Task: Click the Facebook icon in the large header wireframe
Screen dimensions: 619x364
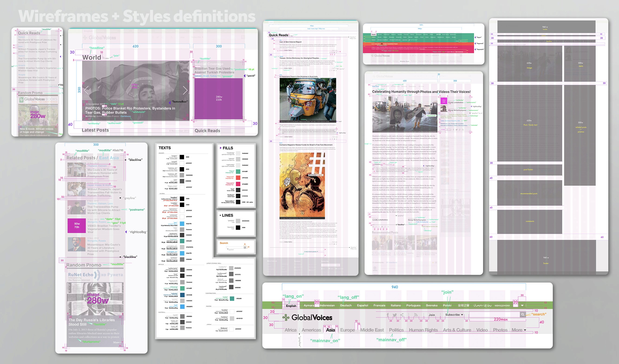Action: click(388, 315)
